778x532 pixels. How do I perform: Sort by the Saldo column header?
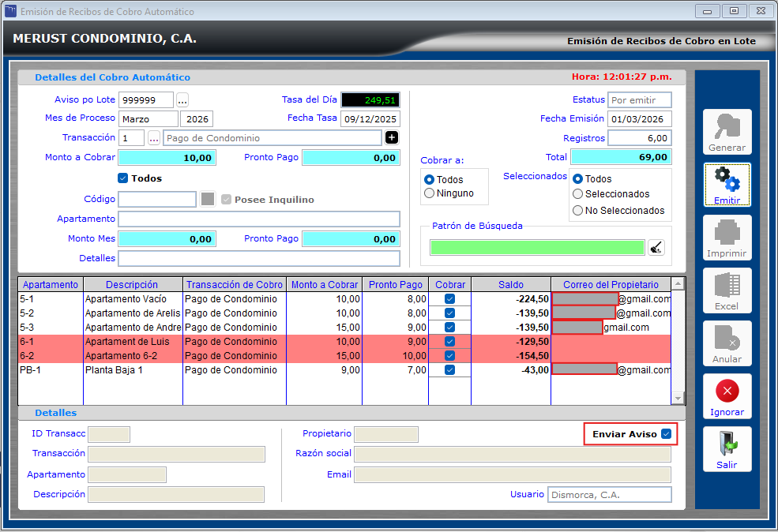pos(510,285)
